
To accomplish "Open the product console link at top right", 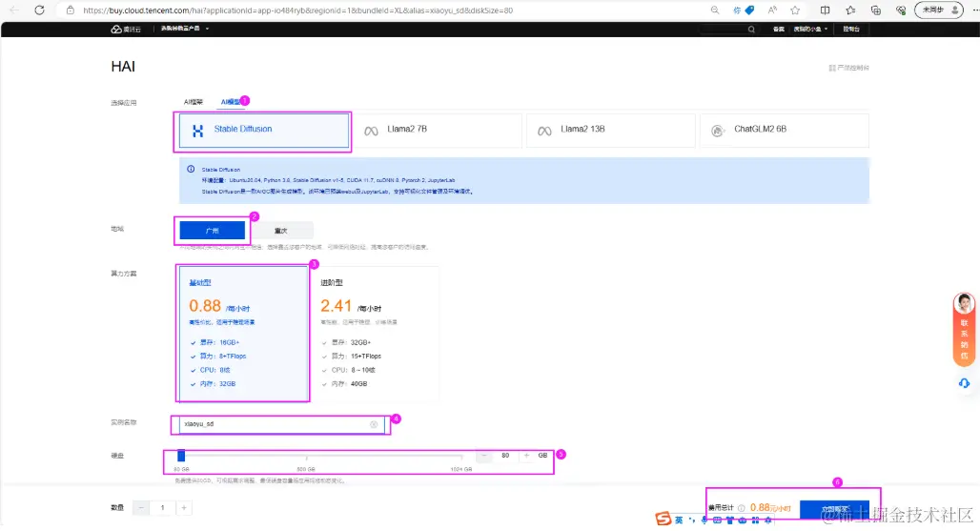I will [848, 68].
